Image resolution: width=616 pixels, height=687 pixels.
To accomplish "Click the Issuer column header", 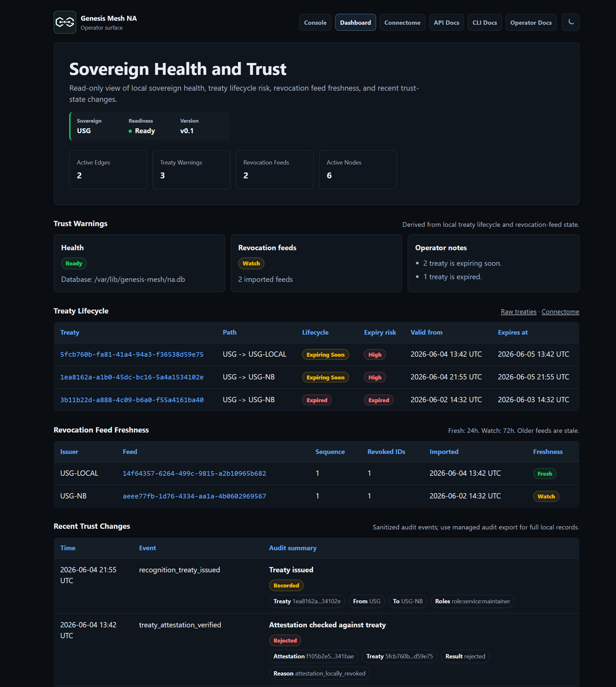I will [69, 452].
